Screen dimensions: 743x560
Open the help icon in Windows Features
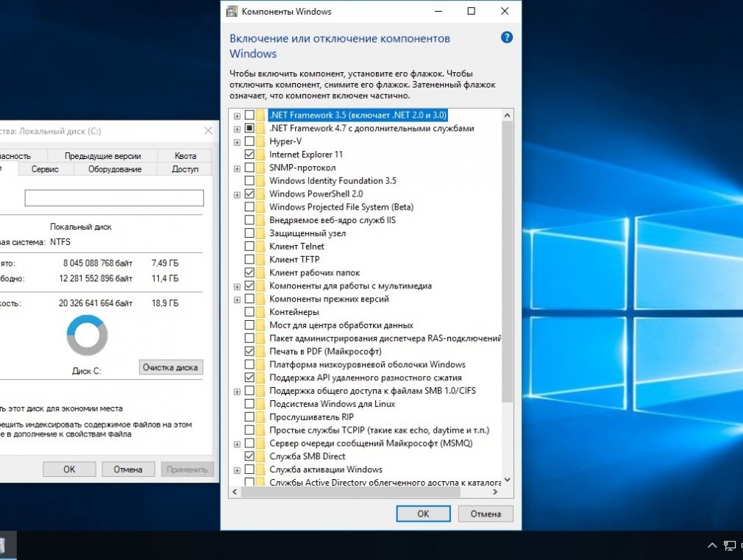pos(507,38)
